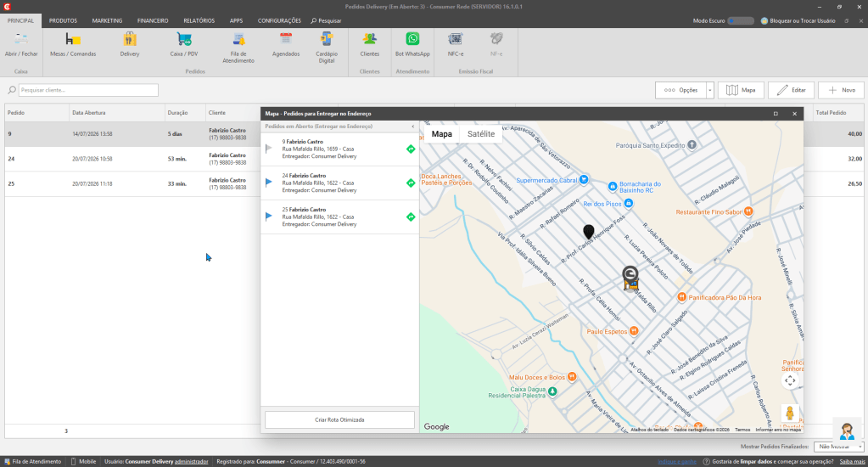Maximize the Mapa dialog window
Screen dimensions: 868x467
pyautogui.click(x=776, y=114)
